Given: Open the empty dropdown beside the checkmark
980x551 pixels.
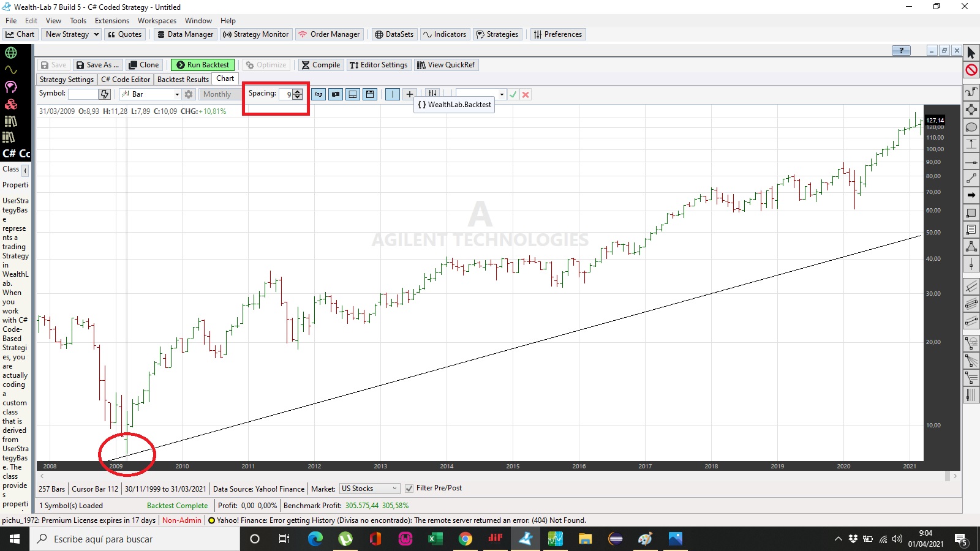Looking at the screenshot, I should 481,94.
